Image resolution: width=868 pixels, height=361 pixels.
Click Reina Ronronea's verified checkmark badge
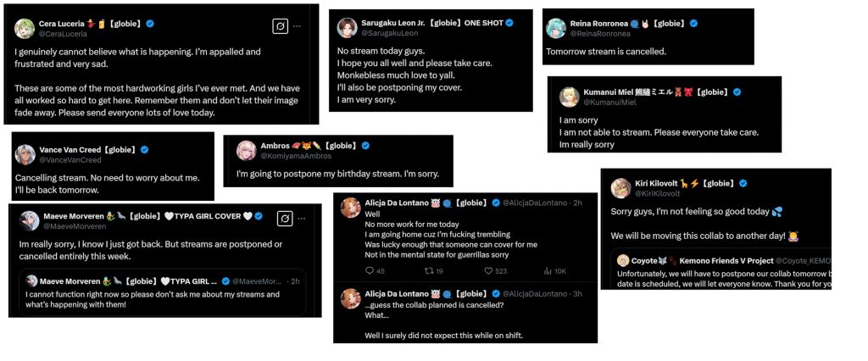[x=693, y=23]
